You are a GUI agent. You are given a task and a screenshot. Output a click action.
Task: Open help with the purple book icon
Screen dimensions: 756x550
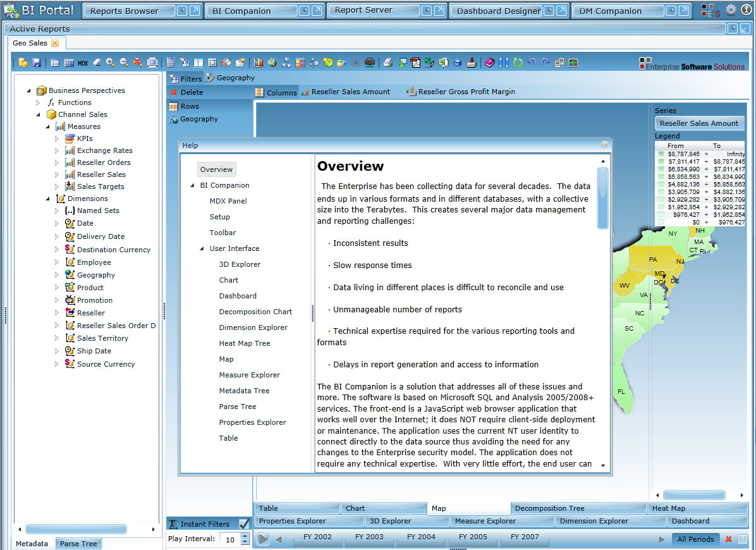point(490,63)
